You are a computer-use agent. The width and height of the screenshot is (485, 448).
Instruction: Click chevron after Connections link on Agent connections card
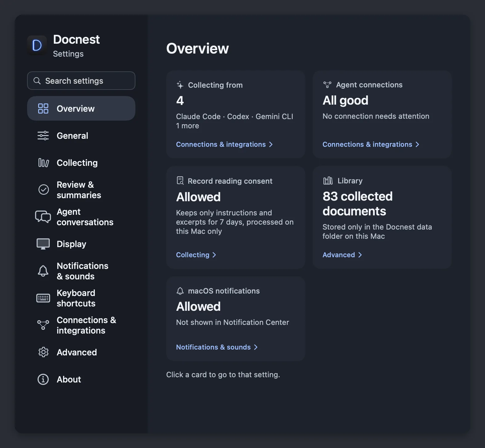[x=417, y=144]
